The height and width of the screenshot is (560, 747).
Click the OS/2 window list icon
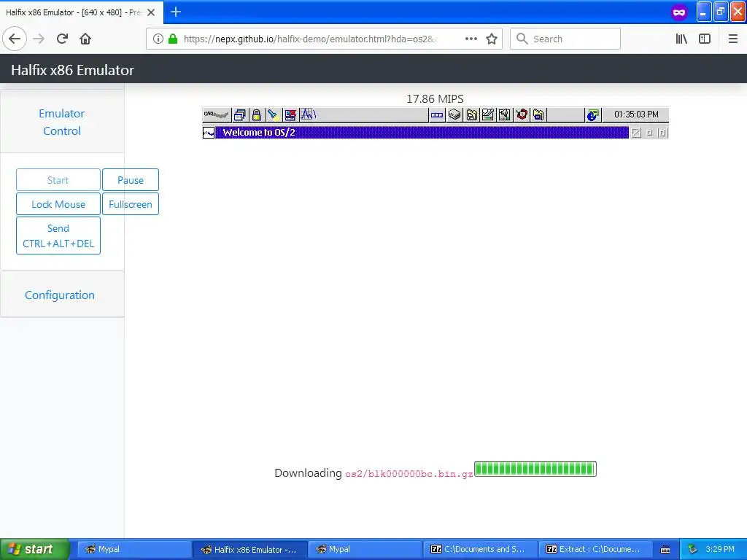[x=240, y=114]
